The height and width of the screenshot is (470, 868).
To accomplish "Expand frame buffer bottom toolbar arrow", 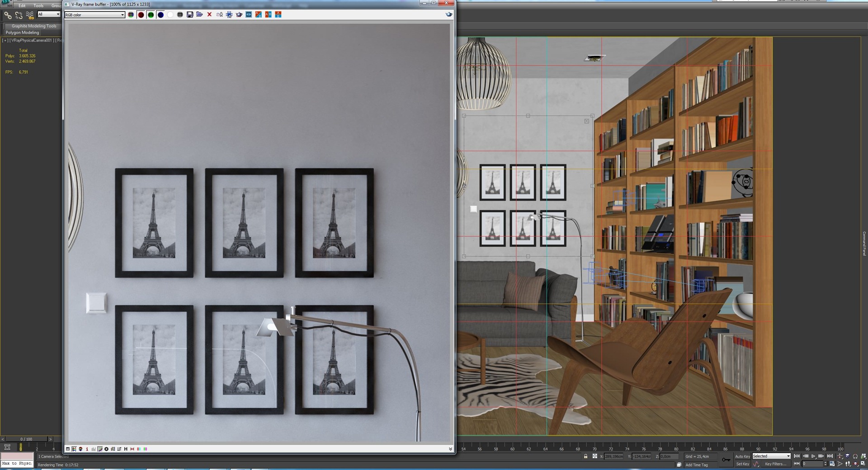I will point(450,449).
